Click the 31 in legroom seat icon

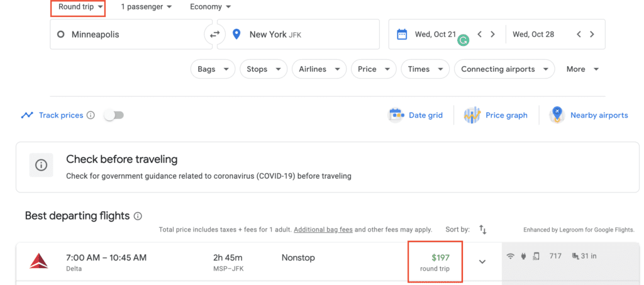pos(575,256)
